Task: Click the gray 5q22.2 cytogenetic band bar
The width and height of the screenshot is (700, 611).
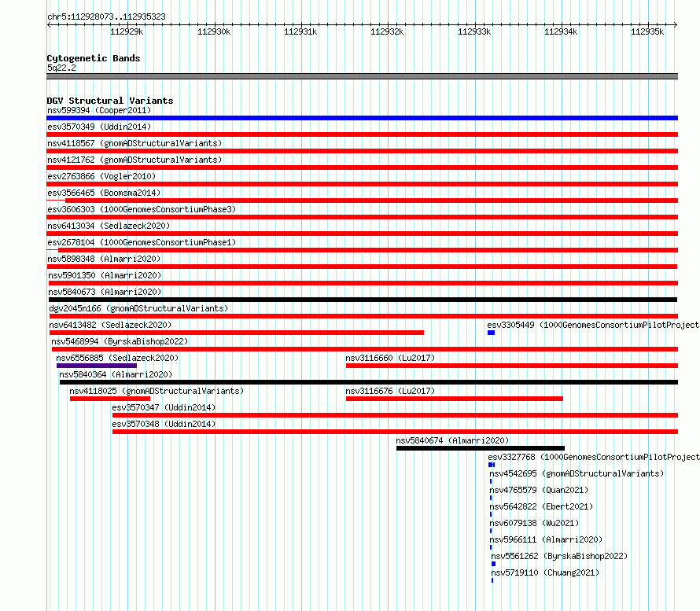Action: pyautogui.click(x=362, y=76)
